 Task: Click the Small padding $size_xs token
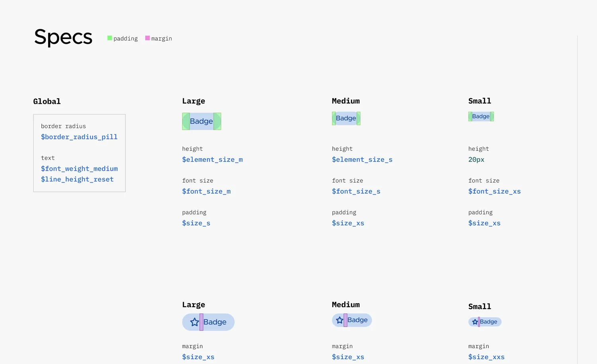[484, 223]
